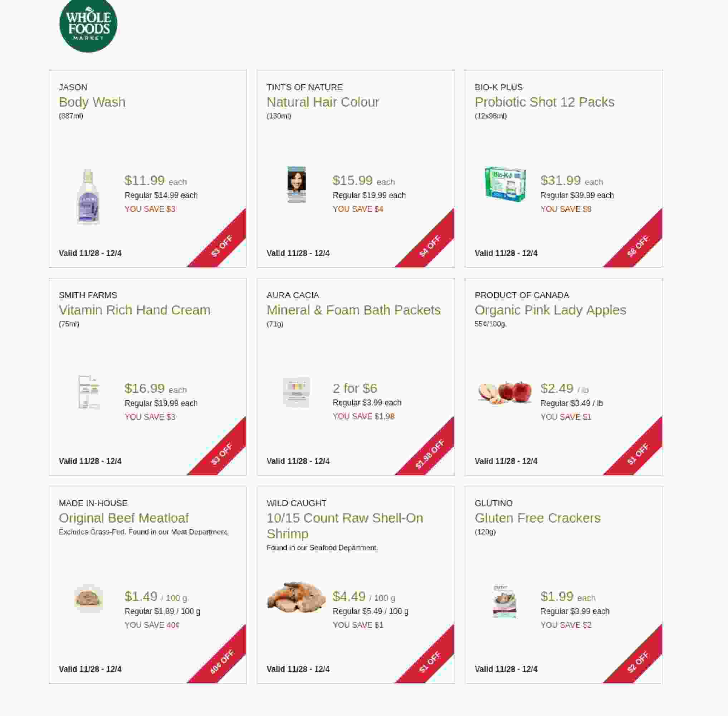Click the $2 OFF ribbon on crackers
Image resolution: width=728 pixels, height=716 pixels.
(638, 662)
